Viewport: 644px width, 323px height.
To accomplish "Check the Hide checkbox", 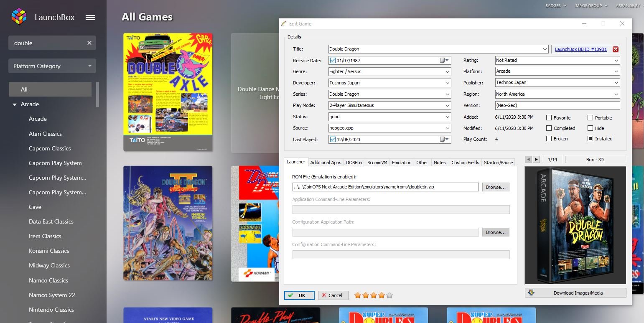I will [x=591, y=128].
